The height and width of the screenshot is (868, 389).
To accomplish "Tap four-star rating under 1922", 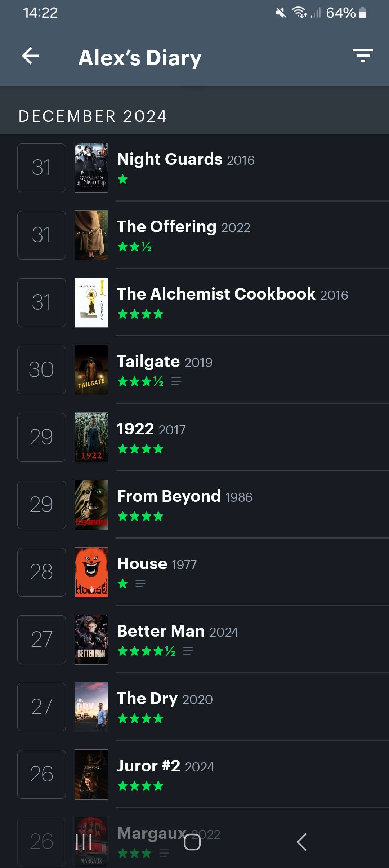I will click(x=140, y=449).
